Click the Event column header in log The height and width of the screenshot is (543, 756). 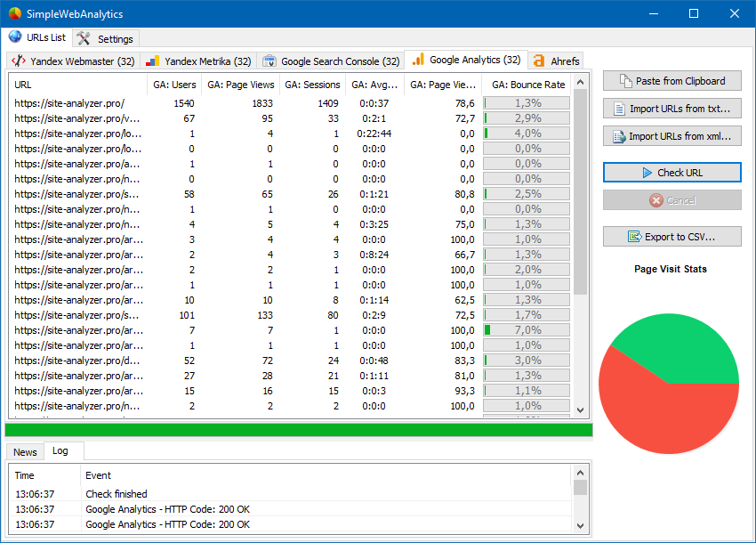(x=326, y=475)
